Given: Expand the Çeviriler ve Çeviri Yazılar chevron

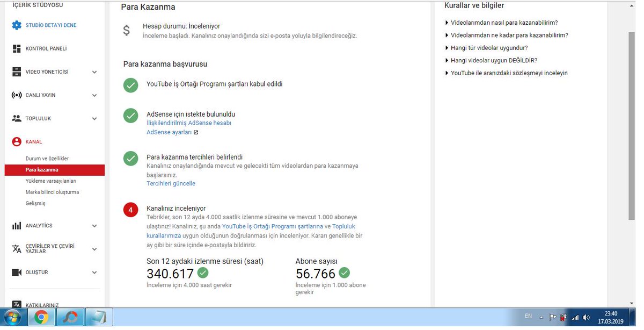Looking at the screenshot, I should coord(94,249).
